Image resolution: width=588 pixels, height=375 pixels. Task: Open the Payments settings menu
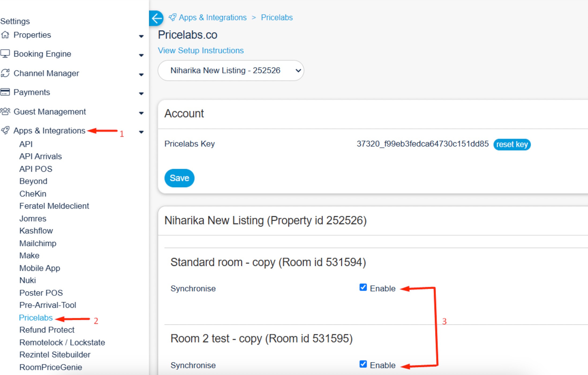32,92
